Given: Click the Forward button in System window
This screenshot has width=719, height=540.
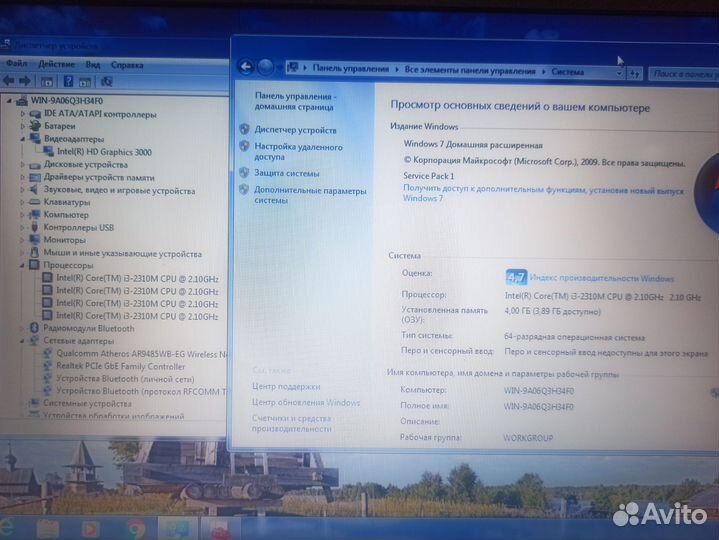Looking at the screenshot, I should tap(265, 67).
